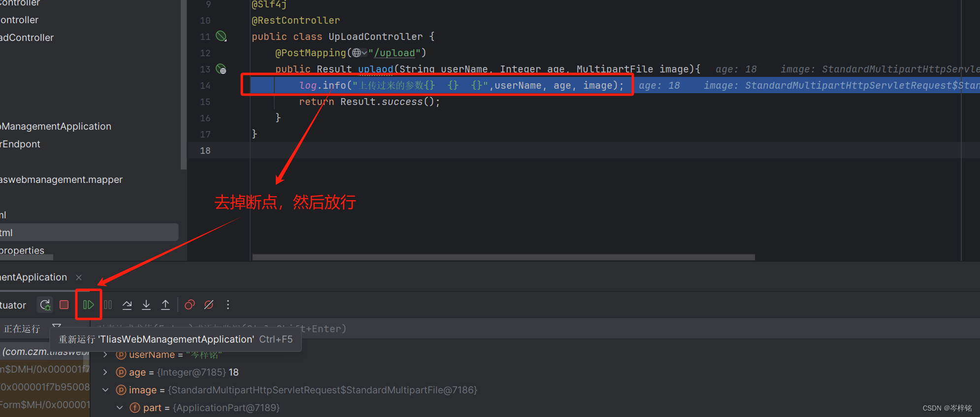
Task: Select the highlighted tml file in tree
Action: 89,233
